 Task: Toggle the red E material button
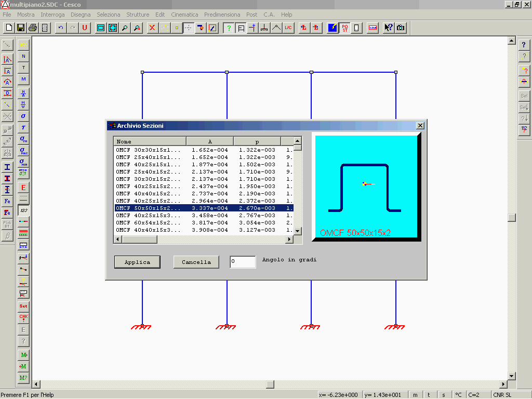click(23, 188)
